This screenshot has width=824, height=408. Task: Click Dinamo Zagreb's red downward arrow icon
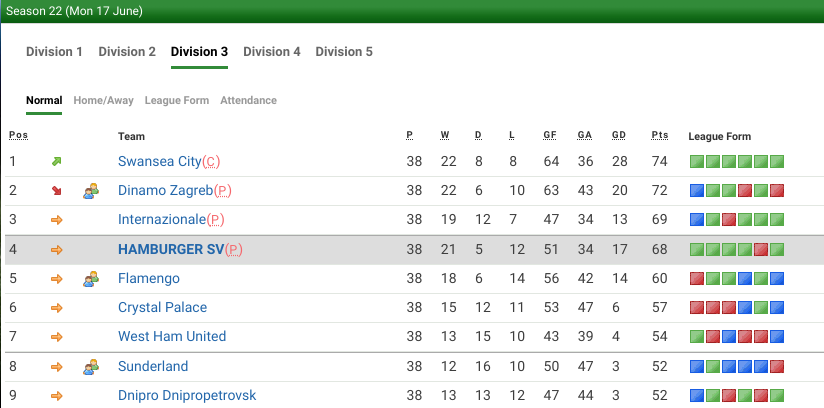(57, 191)
